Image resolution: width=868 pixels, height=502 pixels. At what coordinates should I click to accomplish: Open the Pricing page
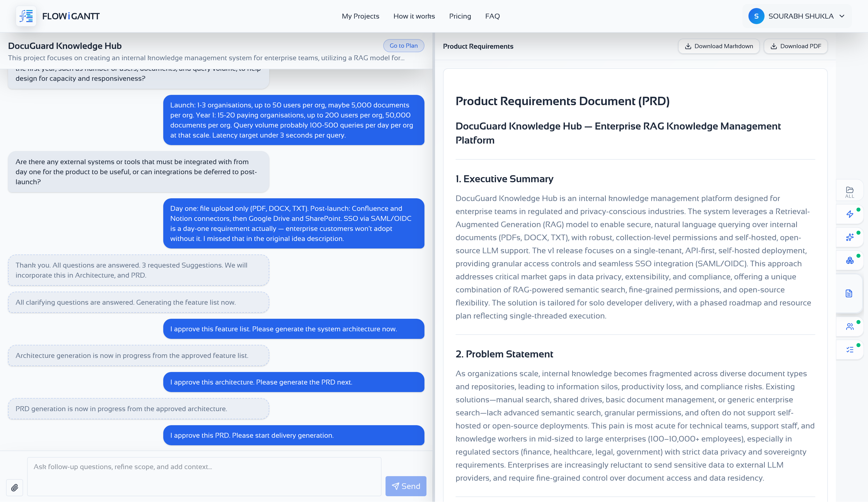[460, 16]
